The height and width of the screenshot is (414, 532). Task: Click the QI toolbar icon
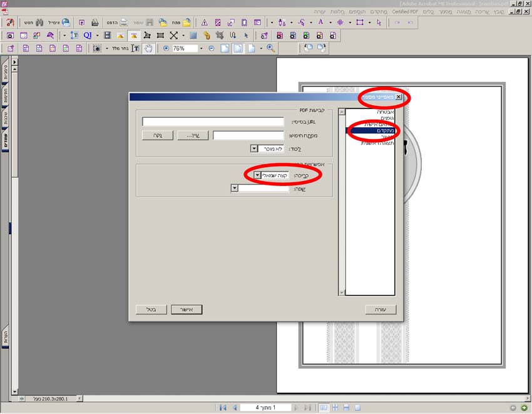[x=88, y=35]
